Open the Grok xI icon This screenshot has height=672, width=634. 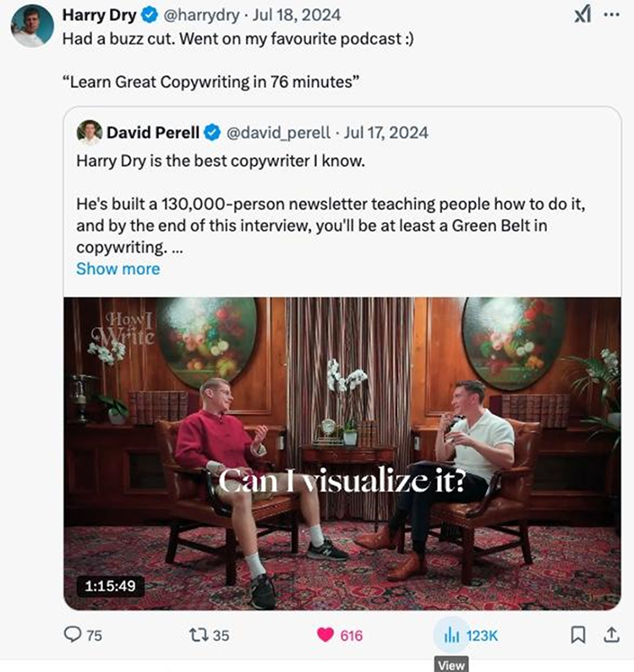tap(582, 16)
